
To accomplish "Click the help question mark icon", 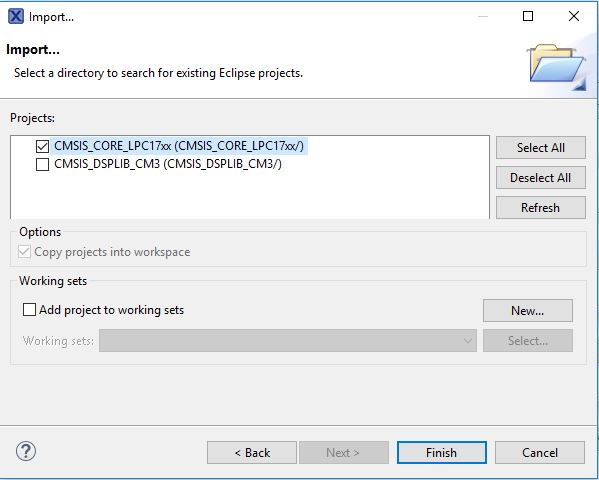I will (x=26, y=451).
